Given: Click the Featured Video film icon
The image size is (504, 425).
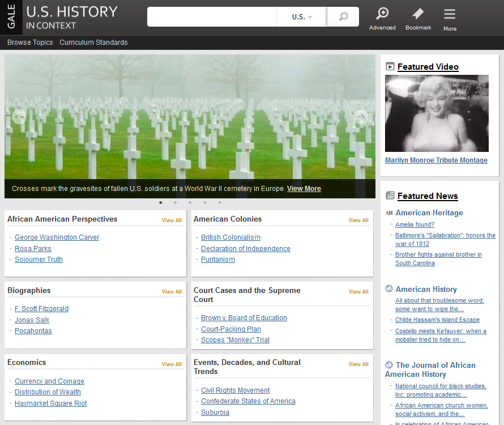Looking at the screenshot, I should [390, 66].
